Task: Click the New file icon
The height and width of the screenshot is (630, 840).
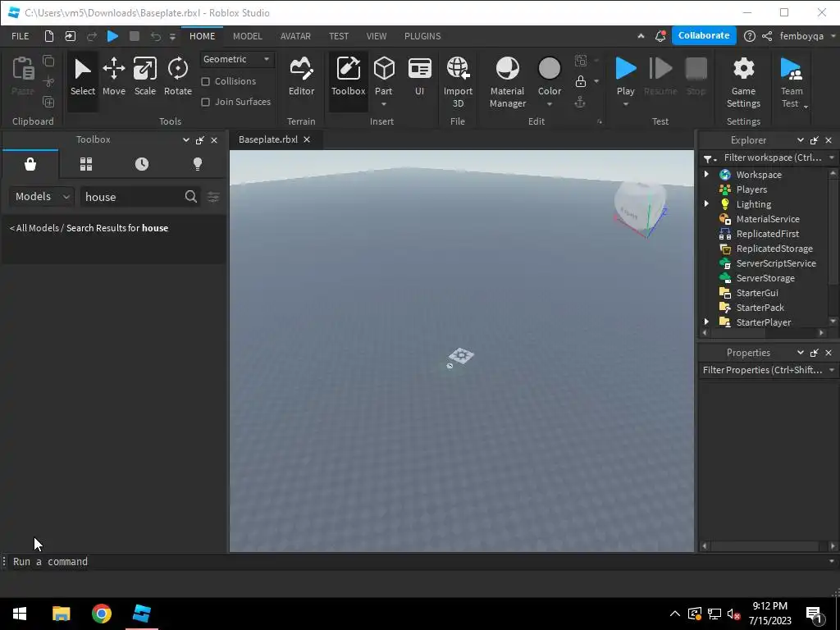Action: (48, 36)
